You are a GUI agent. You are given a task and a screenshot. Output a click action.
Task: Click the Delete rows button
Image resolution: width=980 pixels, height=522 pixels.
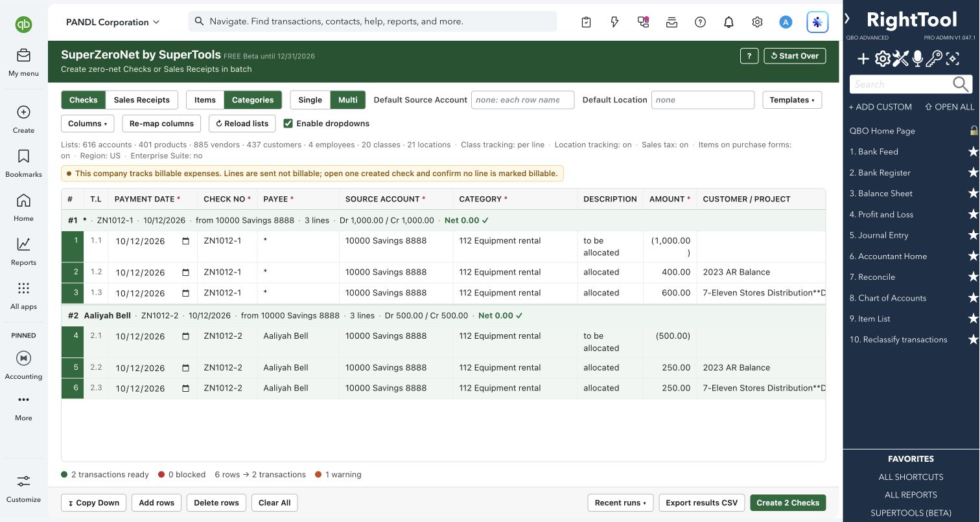coord(216,503)
